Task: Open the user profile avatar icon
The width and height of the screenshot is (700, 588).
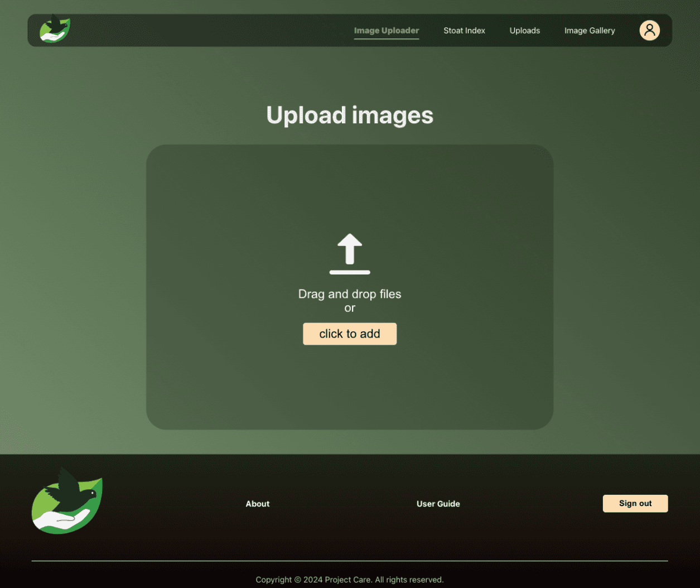Action: point(649,30)
